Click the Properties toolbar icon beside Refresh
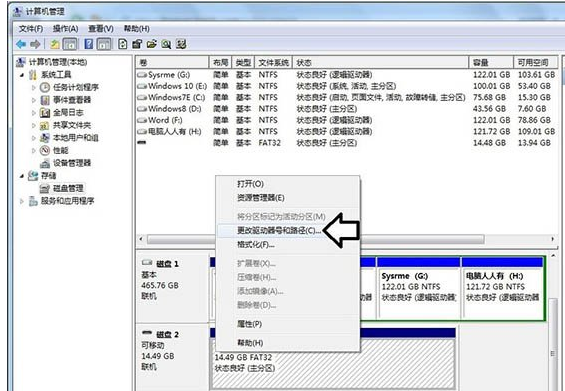The width and height of the screenshot is (565, 391). click(x=137, y=44)
